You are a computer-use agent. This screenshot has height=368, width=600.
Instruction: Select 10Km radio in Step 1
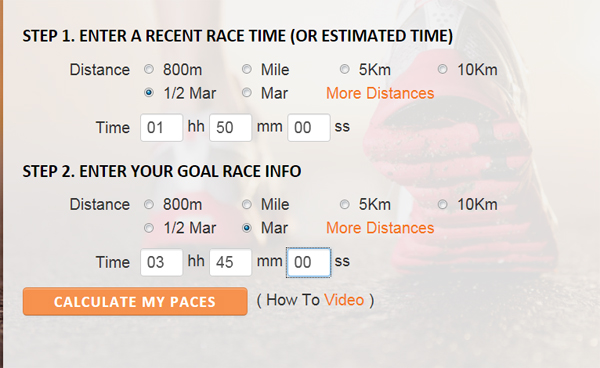[442, 69]
